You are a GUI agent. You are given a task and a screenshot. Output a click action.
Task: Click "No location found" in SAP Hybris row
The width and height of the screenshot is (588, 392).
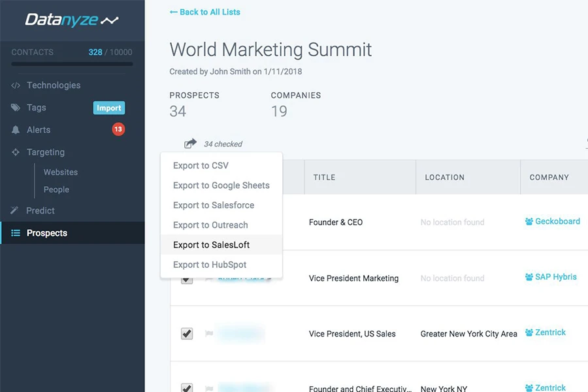tap(452, 278)
